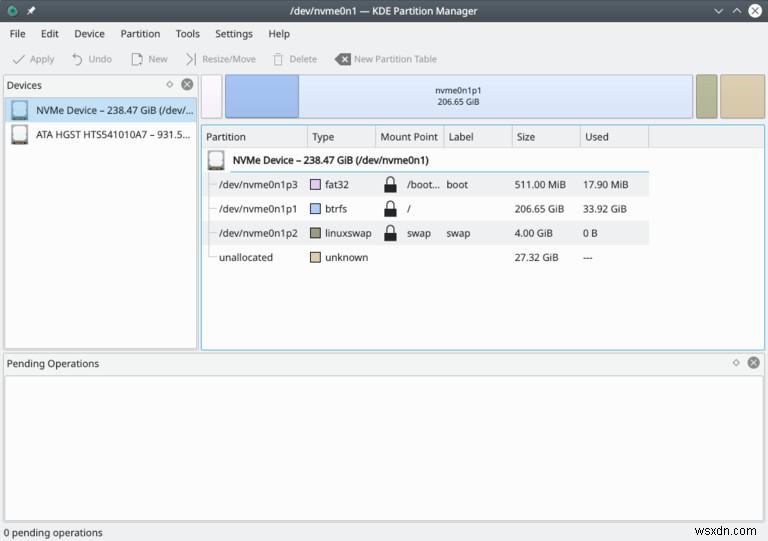Float the Pending Operations panel
Screen dimensions: 768x541
pos(736,363)
